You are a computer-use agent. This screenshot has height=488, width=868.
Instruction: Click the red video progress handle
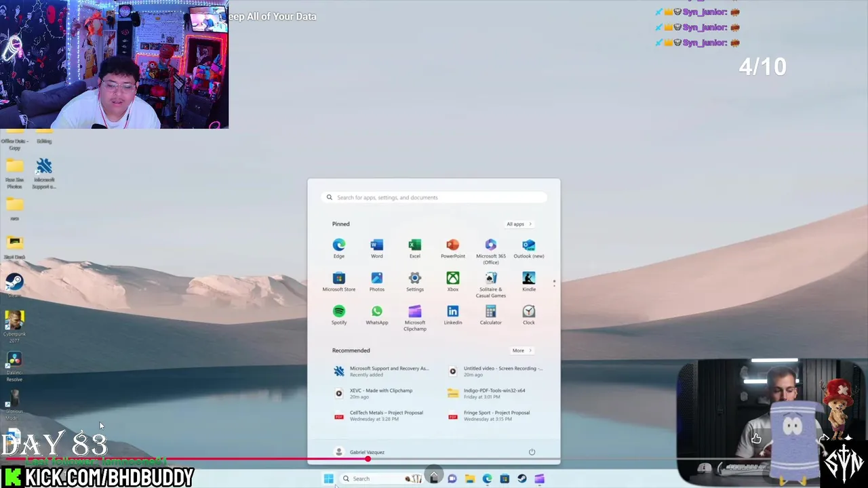click(x=368, y=460)
